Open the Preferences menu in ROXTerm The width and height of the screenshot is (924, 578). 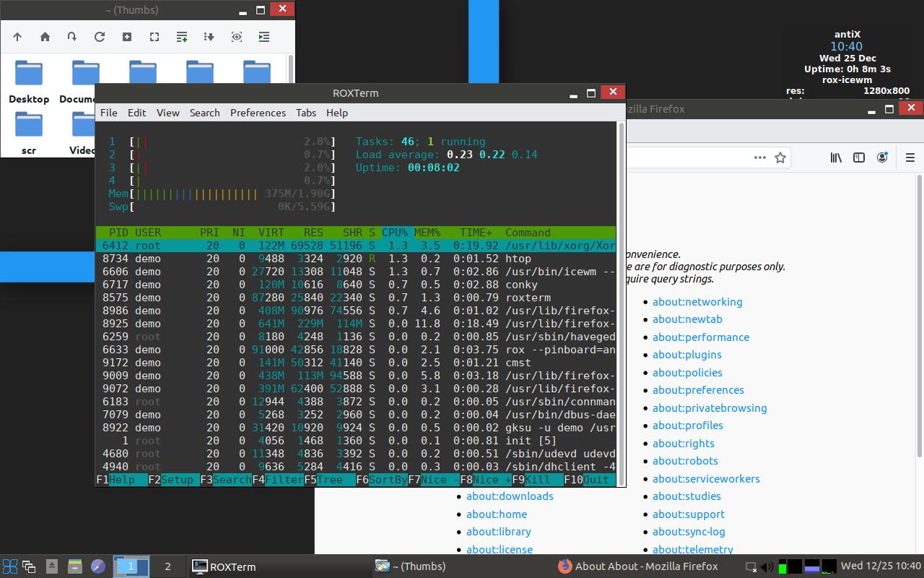258,113
